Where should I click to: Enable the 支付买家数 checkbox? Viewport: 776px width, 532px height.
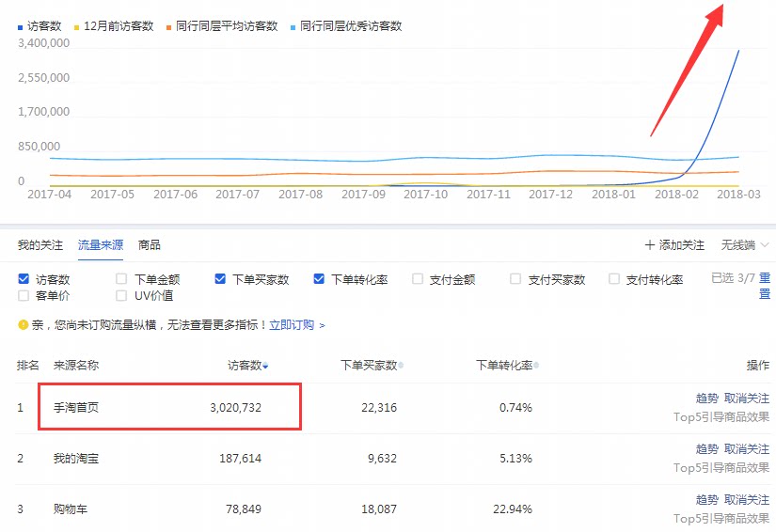[x=515, y=279]
